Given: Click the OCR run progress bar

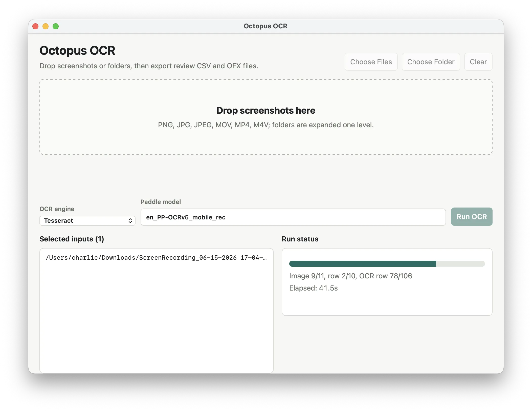Looking at the screenshot, I should pyautogui.click(x=387, y=264).
